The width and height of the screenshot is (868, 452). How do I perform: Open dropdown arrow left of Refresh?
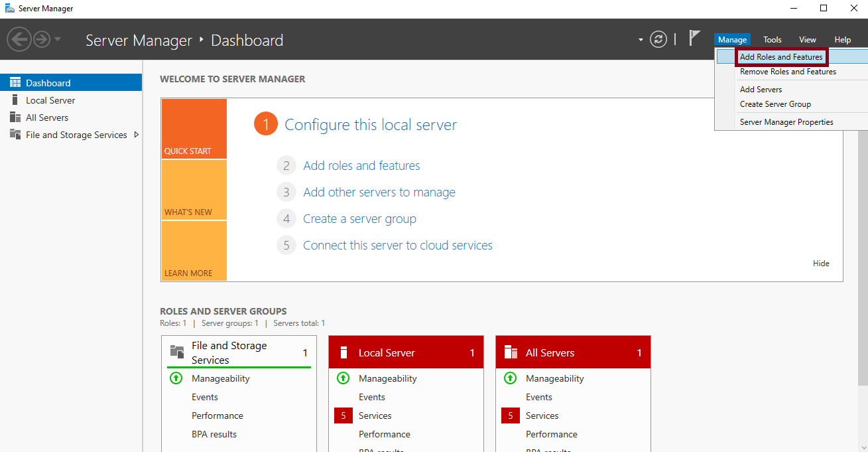point(641,40)
